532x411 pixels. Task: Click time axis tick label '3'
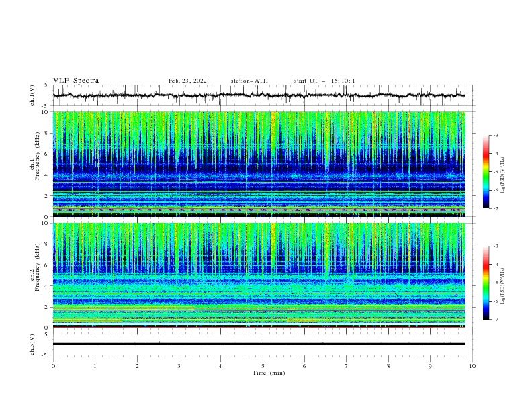179,366
